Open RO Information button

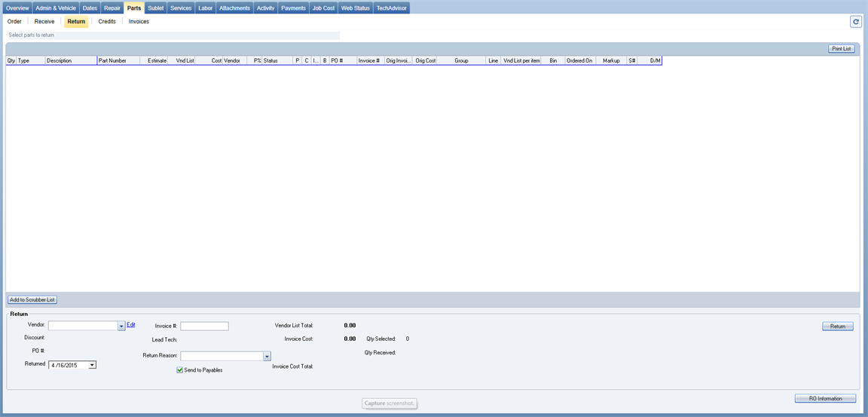[x=825, y=398]
